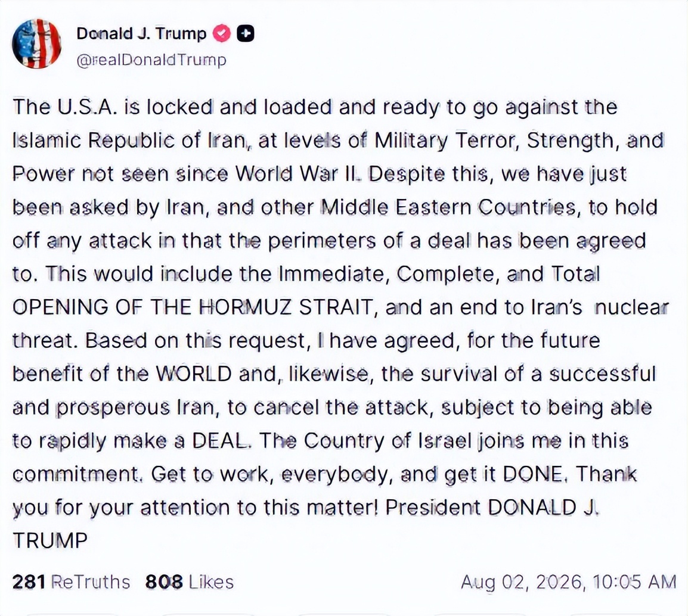The width and height of the screenshot is (688, 616).
Task: Click the word DONE in the post
Action: (x=532, y=474)
